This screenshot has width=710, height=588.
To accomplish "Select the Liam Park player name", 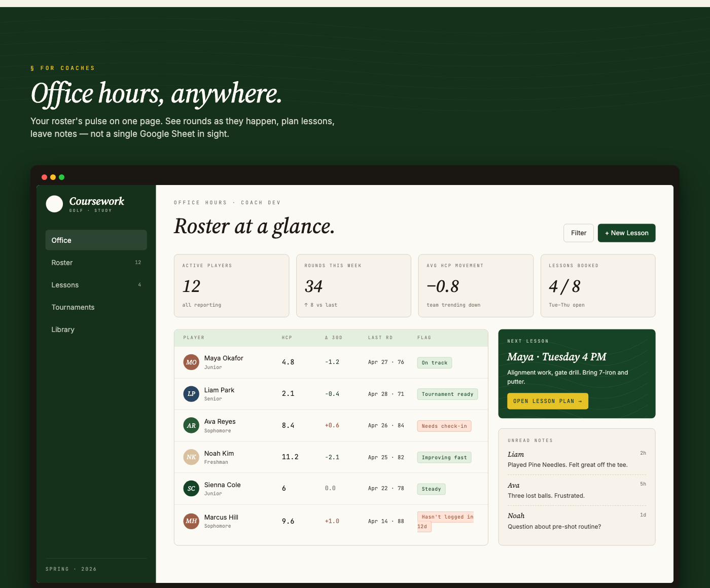I will [219, 390].
